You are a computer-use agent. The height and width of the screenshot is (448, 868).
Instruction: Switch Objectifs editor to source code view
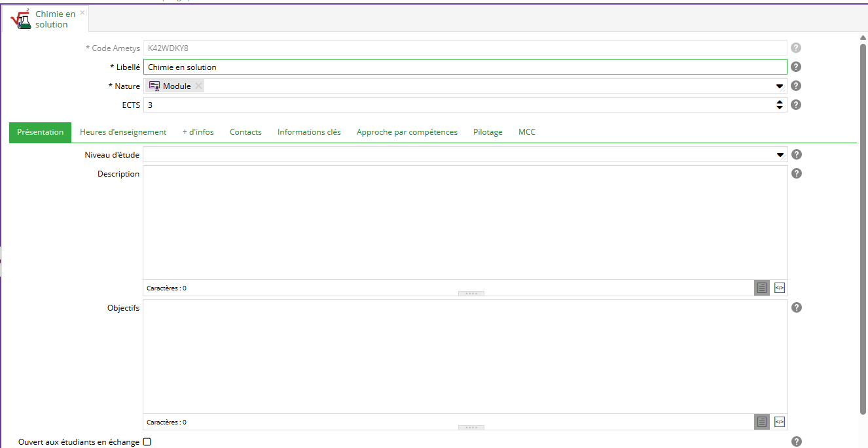point(779,422)
